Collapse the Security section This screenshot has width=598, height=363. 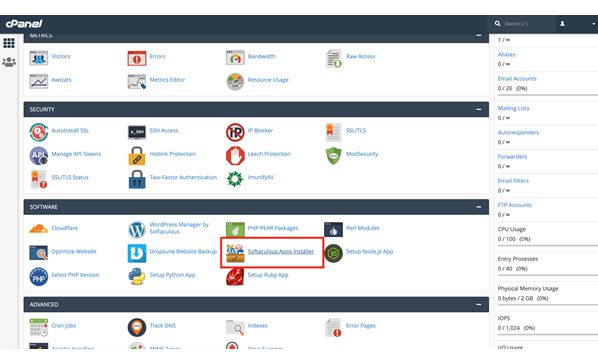tap(479, 109)
